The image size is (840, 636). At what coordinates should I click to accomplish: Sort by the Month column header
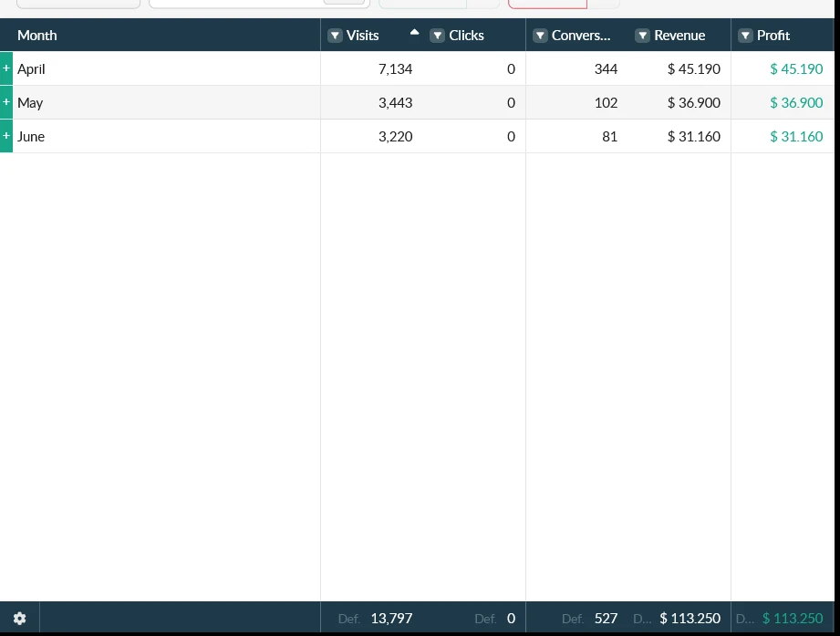(37, 36)
